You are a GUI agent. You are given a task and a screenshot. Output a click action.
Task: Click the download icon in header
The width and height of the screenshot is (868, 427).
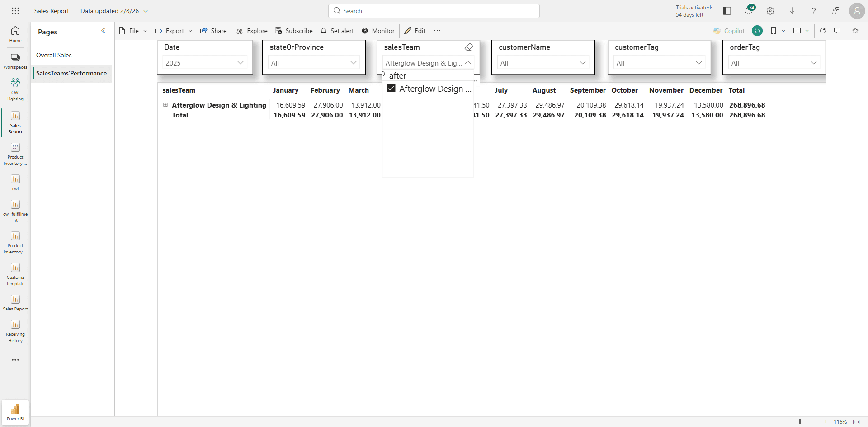792,11
